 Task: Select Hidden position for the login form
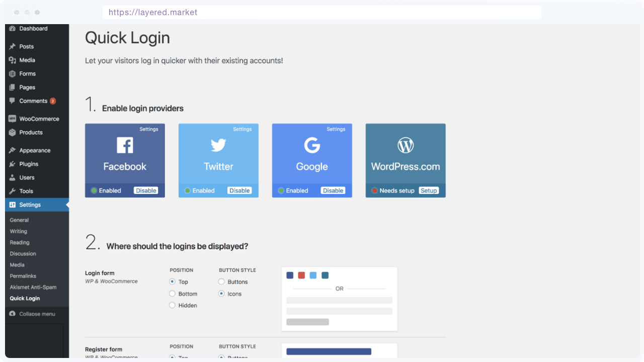[x=172, y=305]
